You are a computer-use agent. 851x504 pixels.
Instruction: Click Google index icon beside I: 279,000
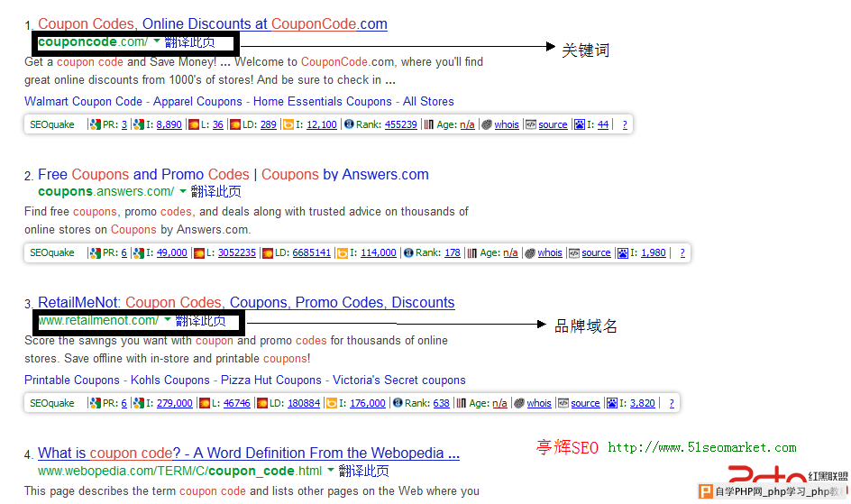tap(139, 404)
